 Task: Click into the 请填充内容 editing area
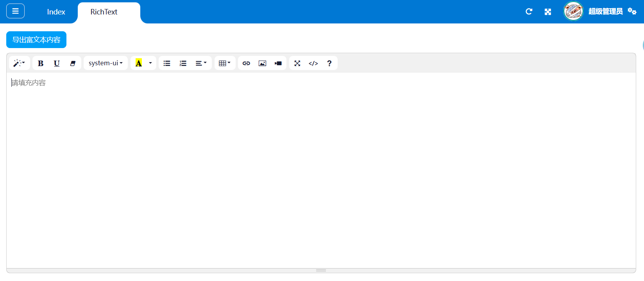pos(321,170)
